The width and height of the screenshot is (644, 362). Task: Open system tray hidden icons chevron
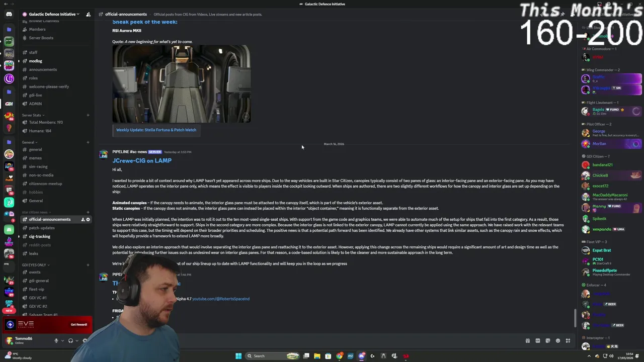(x=589, y=356)
